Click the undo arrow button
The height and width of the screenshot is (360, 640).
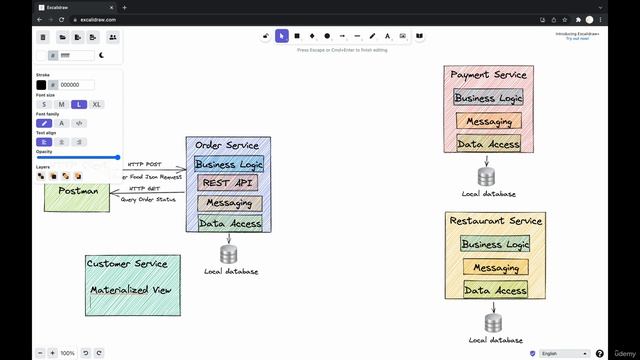pos(85,353)
